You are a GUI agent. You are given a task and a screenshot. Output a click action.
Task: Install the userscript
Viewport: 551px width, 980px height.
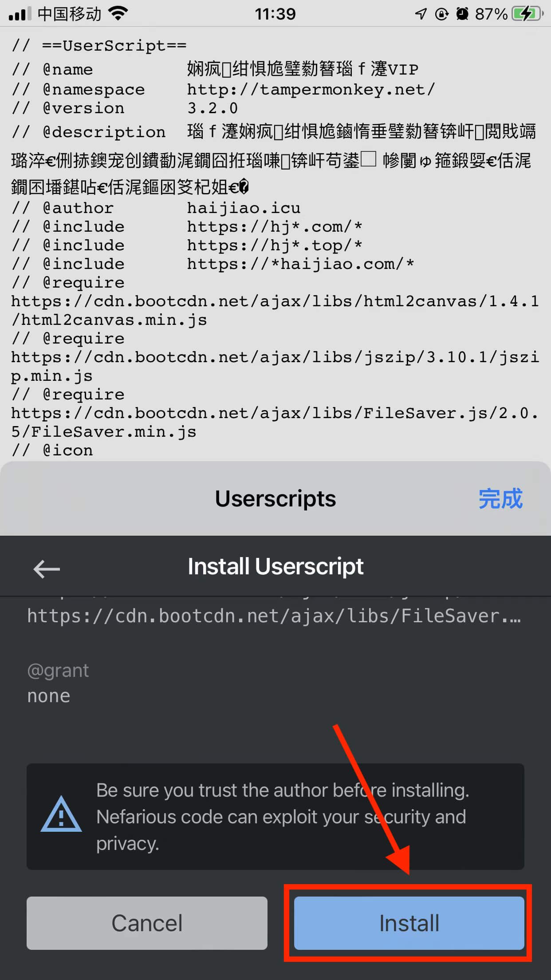coord(409,923)
